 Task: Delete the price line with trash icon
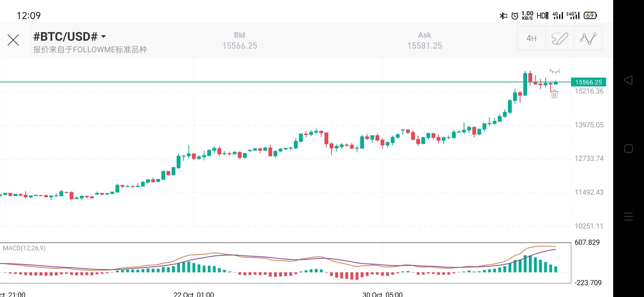(554, 94)
